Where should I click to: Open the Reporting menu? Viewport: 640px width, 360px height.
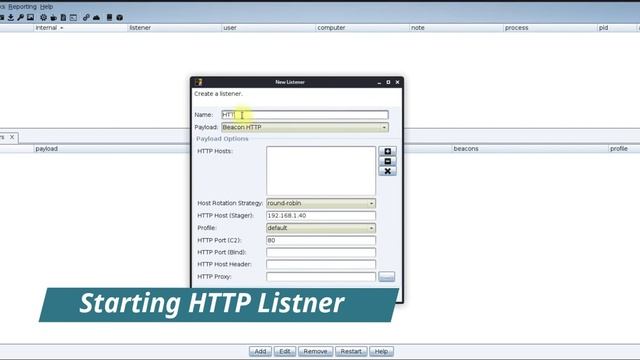tap(22, 7)
